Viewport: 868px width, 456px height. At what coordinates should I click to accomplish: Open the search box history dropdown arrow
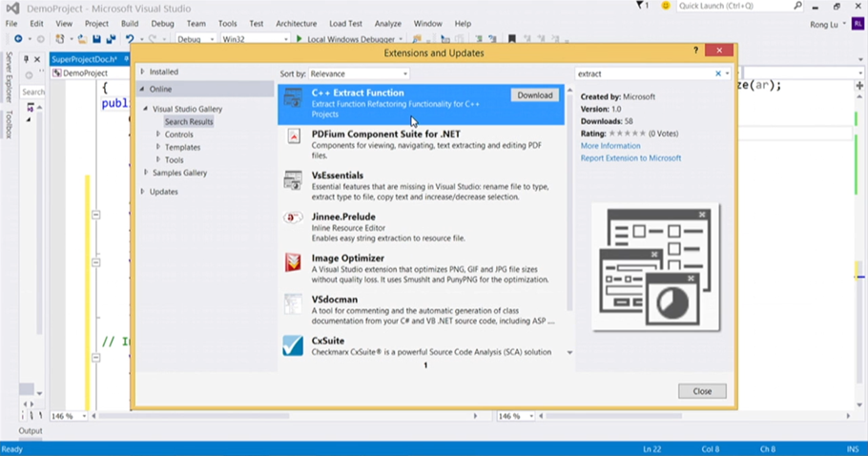(x=727, y=73)
